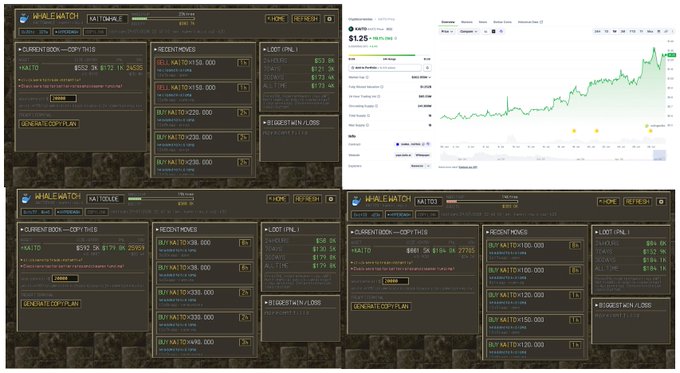Select BUY KAITO x220,000 move in KAITOWHALE
Image resolution: width=680 pixels, height=373 pixels.
click(203, 118)
